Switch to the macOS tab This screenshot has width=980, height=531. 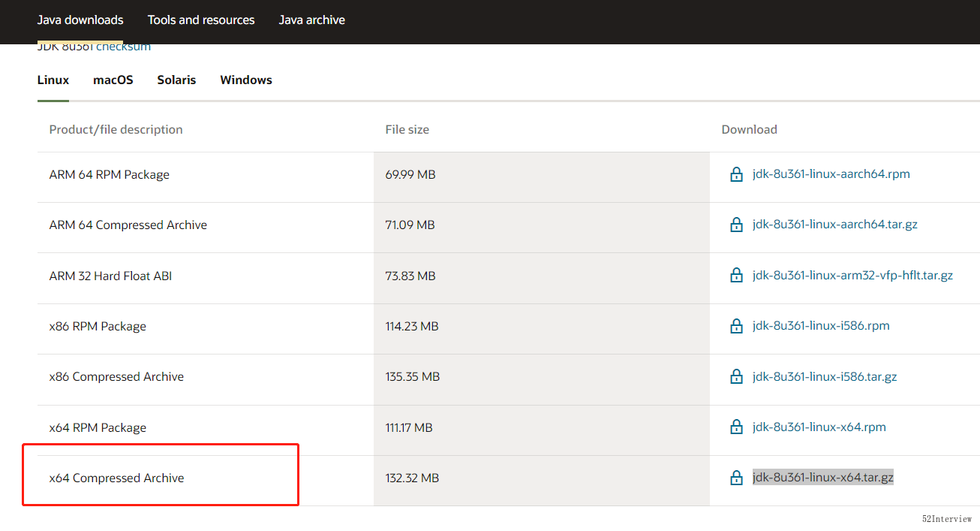coord(113,80)
